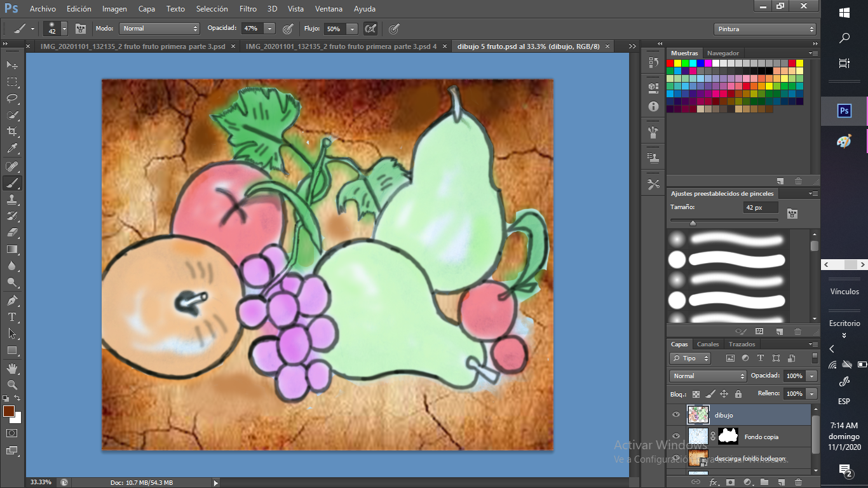
Task: Create a new layer group
Action: click(x=764, y=482)
